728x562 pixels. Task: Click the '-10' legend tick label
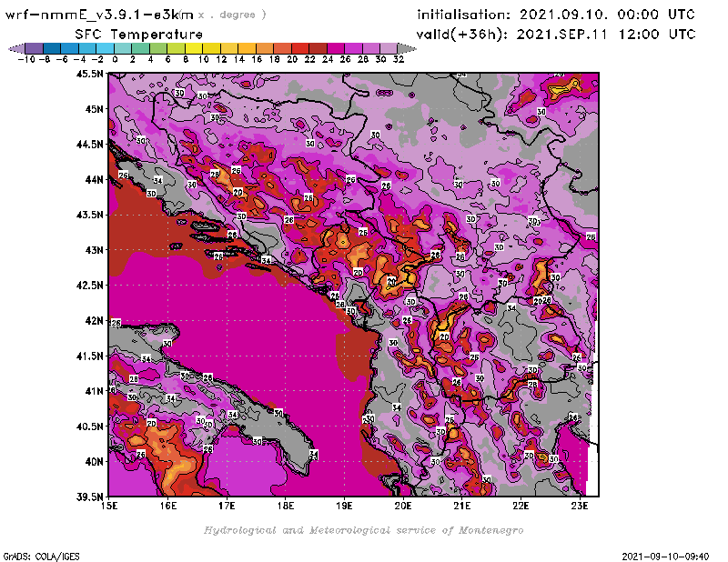pos(26,59)
